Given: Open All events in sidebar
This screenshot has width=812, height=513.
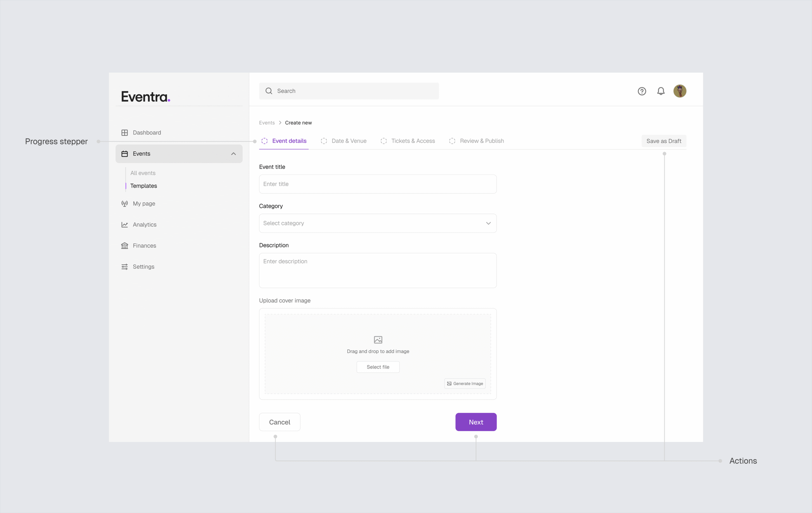Looking at the screenshot, I should (x=143, y=173).
